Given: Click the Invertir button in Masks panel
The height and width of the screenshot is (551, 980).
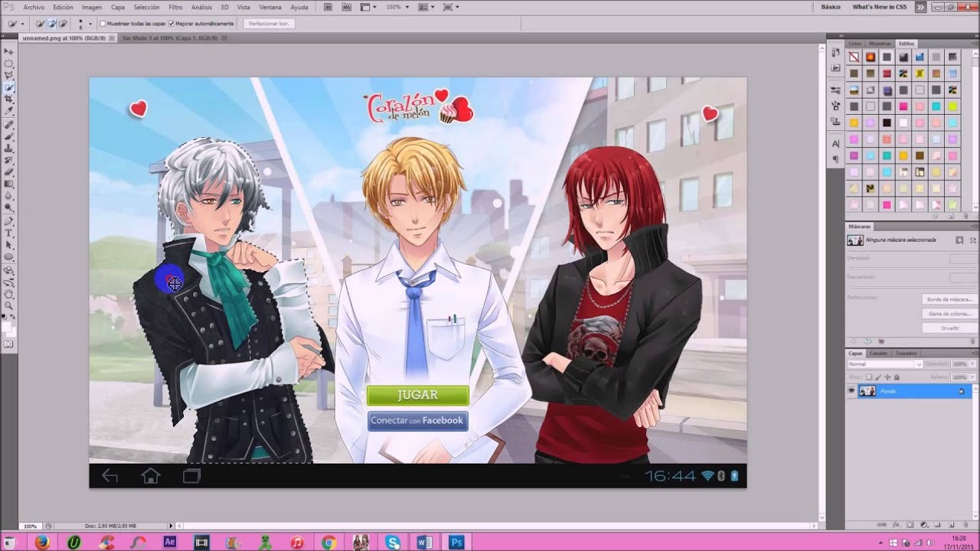Looking at the screenshot, I should pos(949,328).
